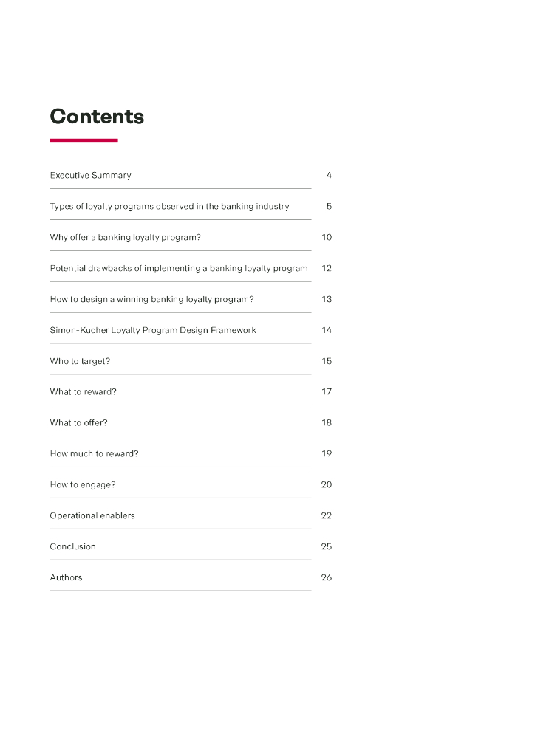The width and height of the screenshot is (535, 756).
Task: Open the 'What to reward?' section link
Action: (x=83, y=392)
